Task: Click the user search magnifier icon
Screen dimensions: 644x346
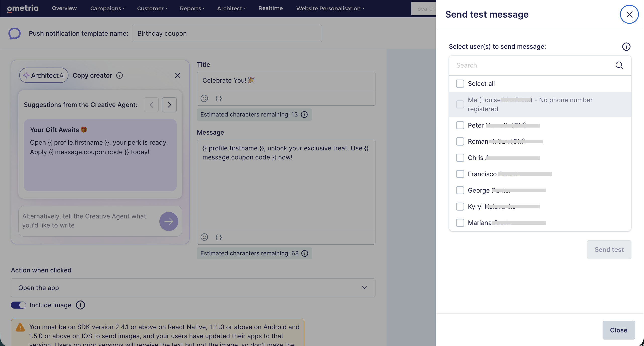Action: coord(619,65)
